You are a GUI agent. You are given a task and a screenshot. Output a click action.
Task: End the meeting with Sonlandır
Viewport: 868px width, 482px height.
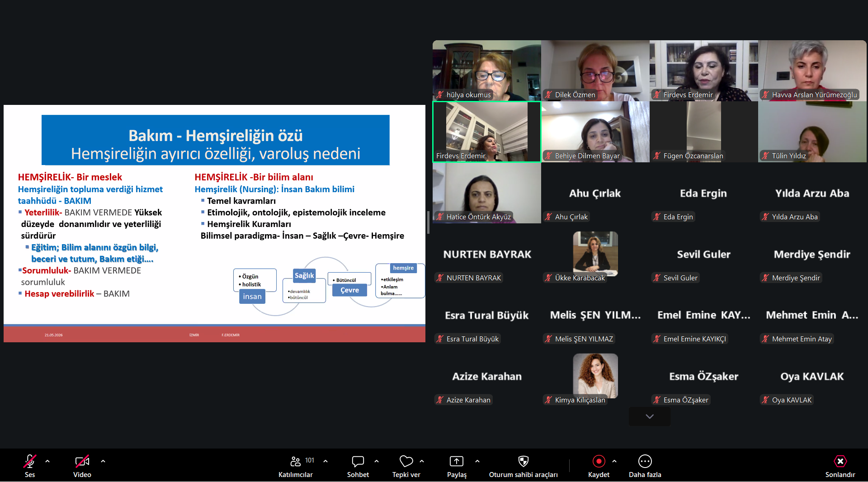point(840,466)
